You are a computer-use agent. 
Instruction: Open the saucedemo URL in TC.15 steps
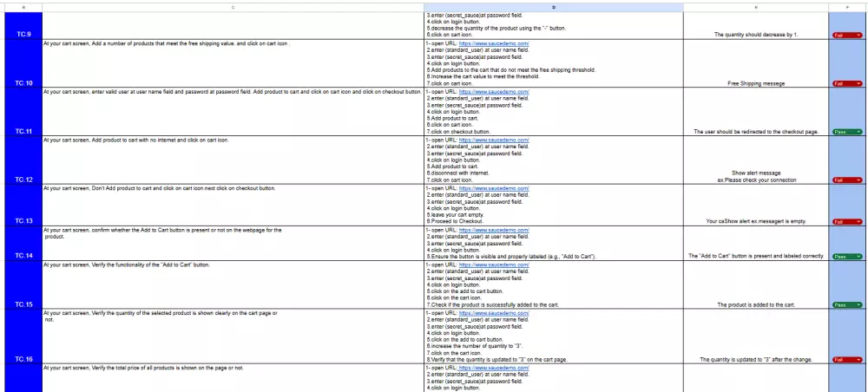(x=494, y=265)
